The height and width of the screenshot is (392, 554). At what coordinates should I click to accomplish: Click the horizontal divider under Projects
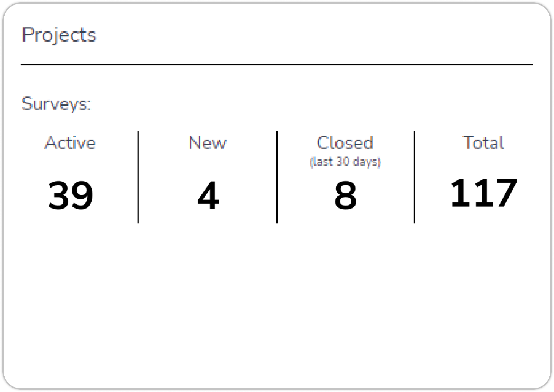click(277, 64)
